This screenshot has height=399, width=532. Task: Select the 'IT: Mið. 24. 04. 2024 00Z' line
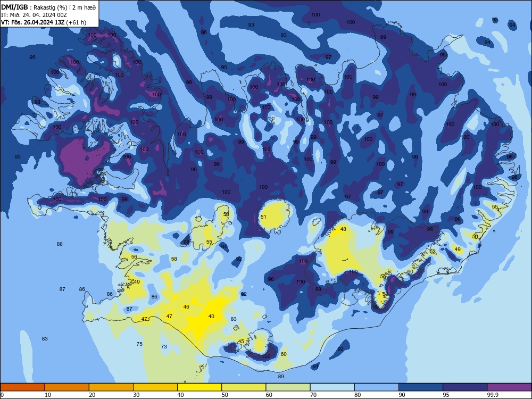click(x=34, y=15)
